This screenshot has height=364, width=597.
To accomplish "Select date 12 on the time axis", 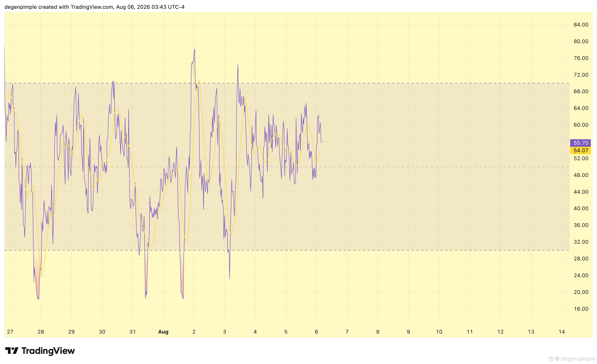I will tap(500, 332).
